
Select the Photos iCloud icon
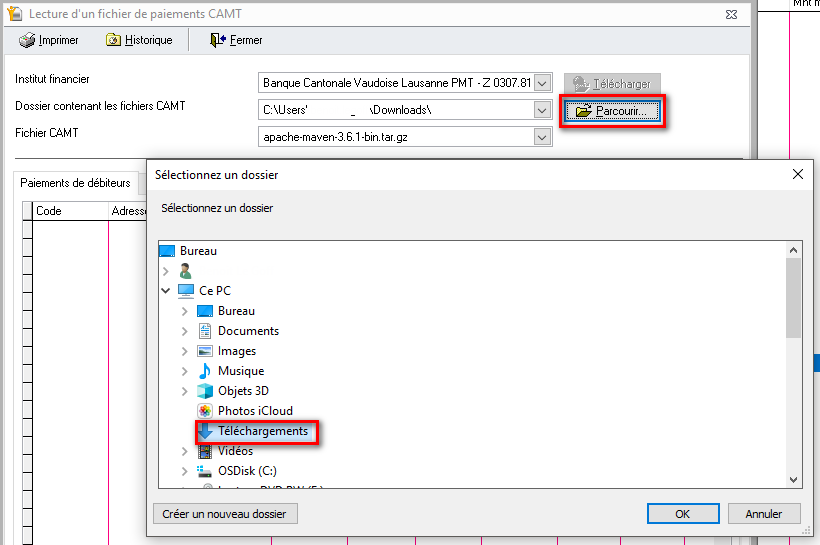click(x=205, y=411)
